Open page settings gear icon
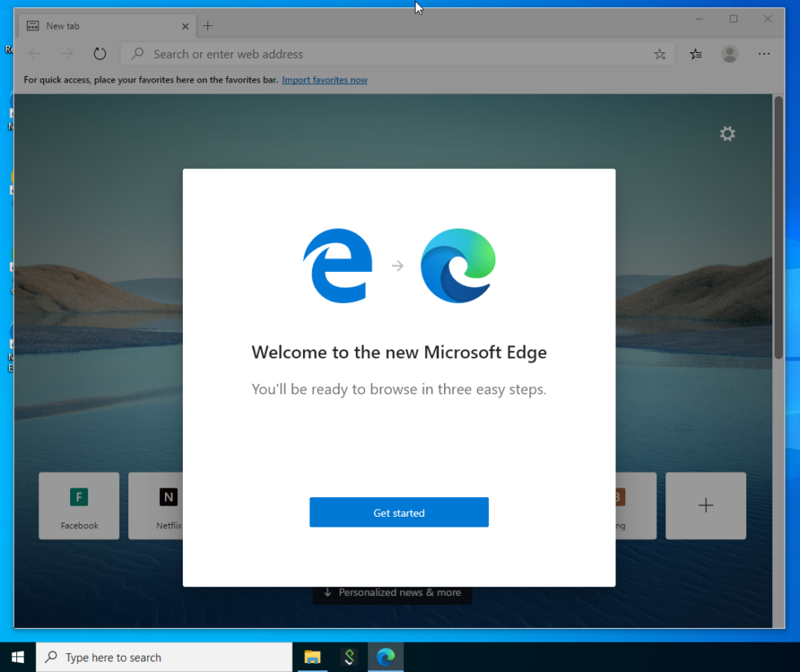The width and height of the screenshot is (800, 672). point(727,134)
